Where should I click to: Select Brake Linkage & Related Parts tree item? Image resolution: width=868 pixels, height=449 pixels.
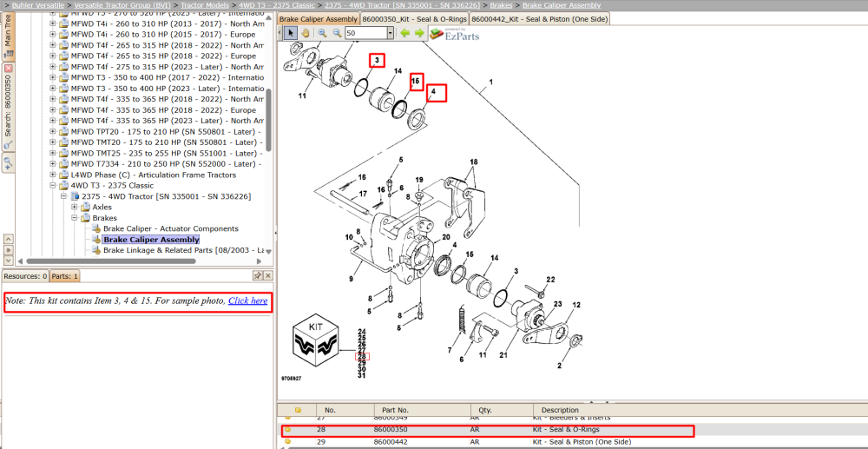[x=184, y=250]
